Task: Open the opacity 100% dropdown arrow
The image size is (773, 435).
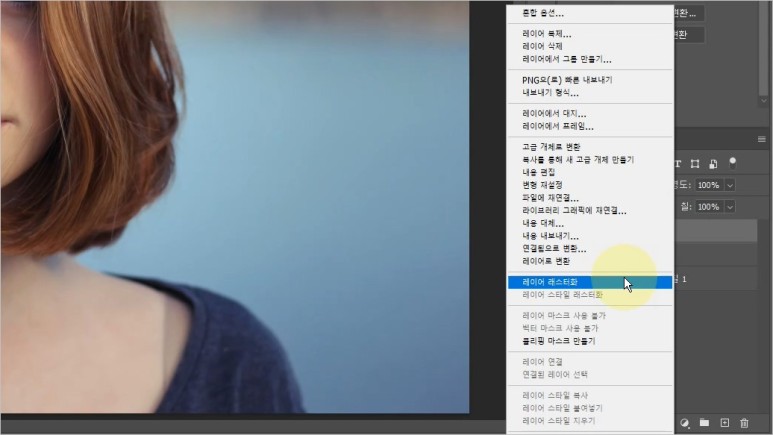Action: (x=730, y=185)
